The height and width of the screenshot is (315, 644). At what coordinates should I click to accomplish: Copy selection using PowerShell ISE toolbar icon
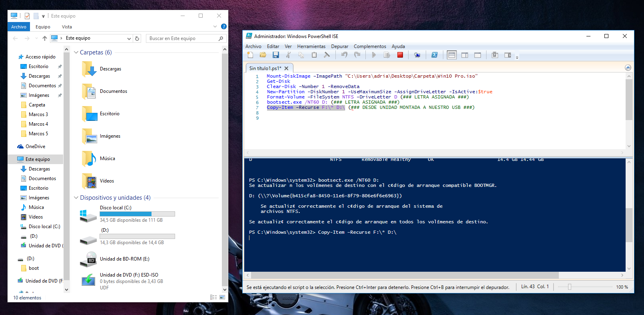tap(301, 55)
